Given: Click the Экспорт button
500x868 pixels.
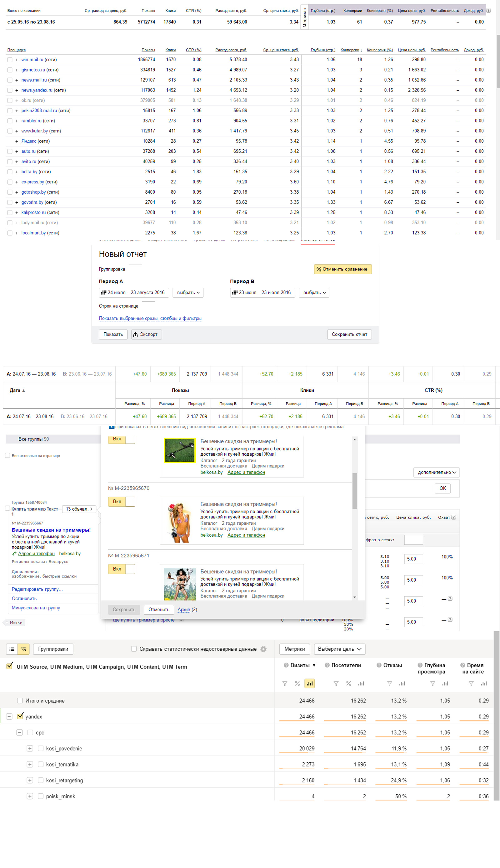Looking at the screenshot, I should (146, 334).
